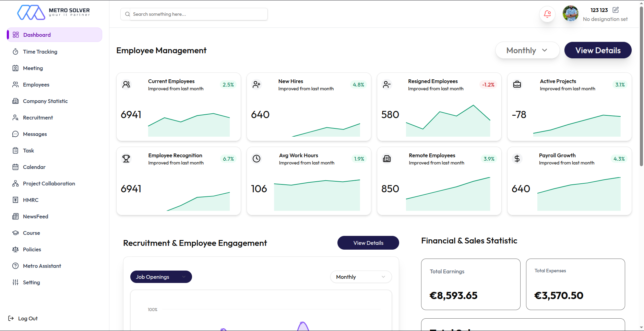The image size is (644, 331).
Task: Click the Avg Work Hours clock icon
Action: (x=257, y=159)
